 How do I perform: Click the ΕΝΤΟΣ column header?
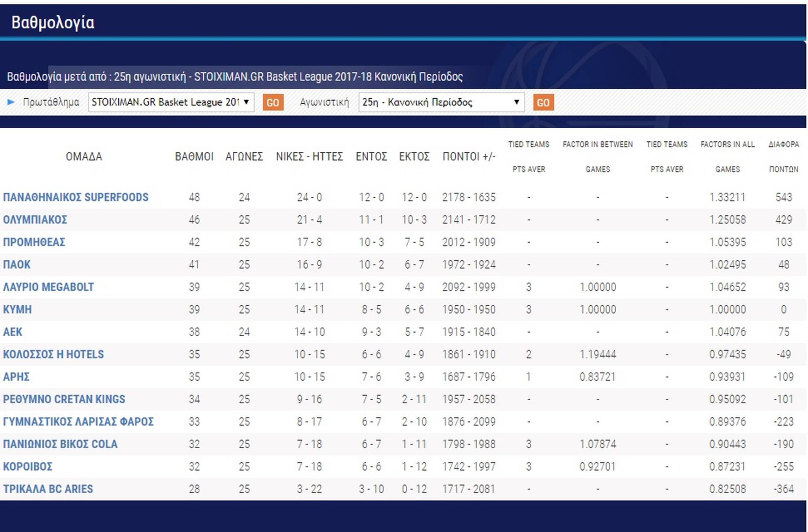click(371, 156)
